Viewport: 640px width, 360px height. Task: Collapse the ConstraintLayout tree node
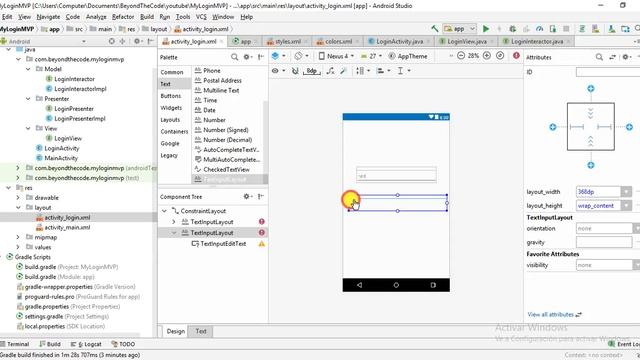[164, 211]
